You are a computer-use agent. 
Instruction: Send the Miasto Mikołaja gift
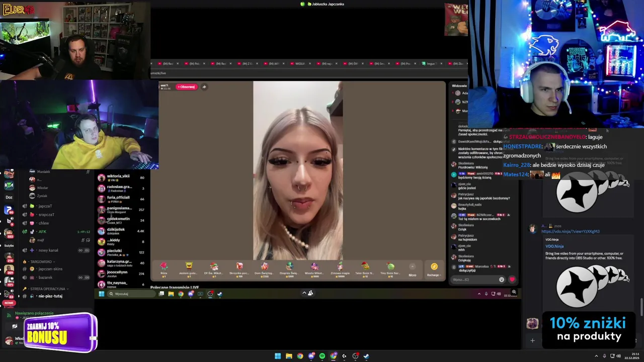(314, 269)
